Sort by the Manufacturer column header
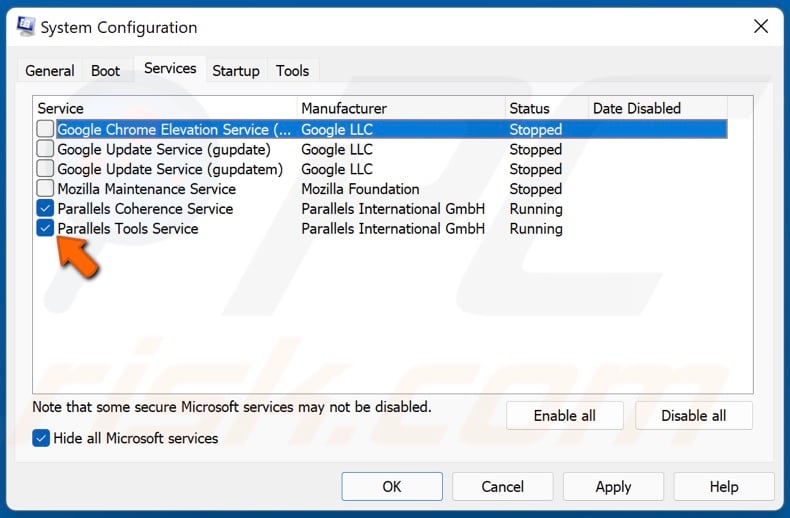This screenshot has width=790, height=518. 401,108
